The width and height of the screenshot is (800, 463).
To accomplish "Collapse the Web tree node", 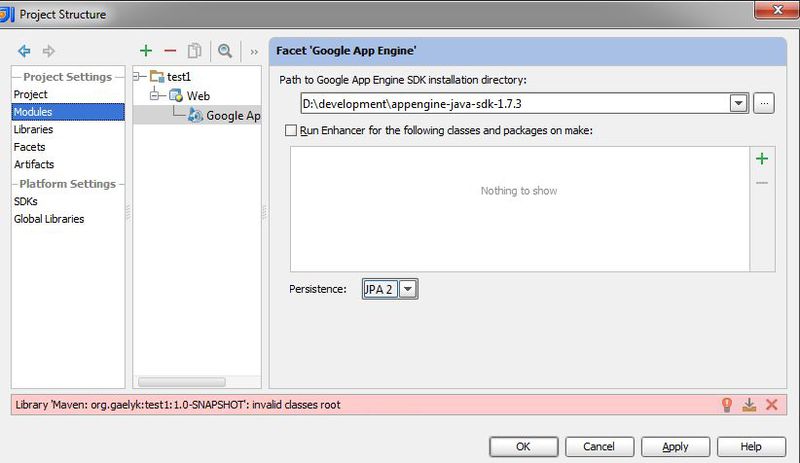I will pyautogui.click(x=154, y=95).
